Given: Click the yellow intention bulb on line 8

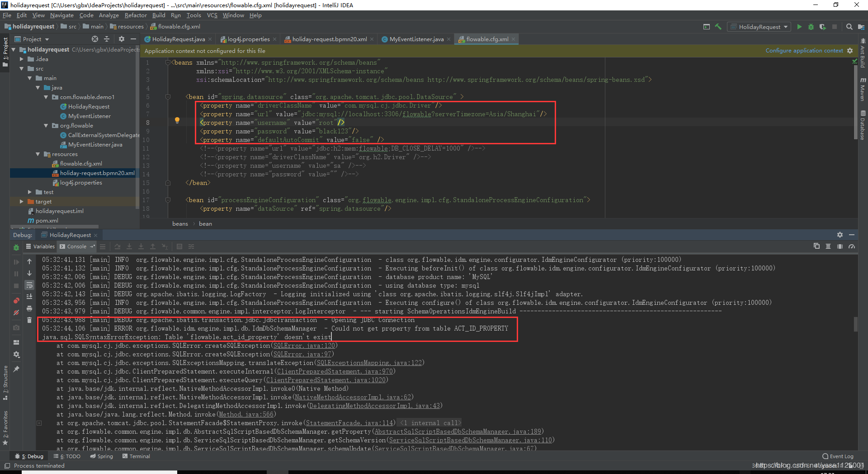Looking at the screenshot, I should click(177, 120).
